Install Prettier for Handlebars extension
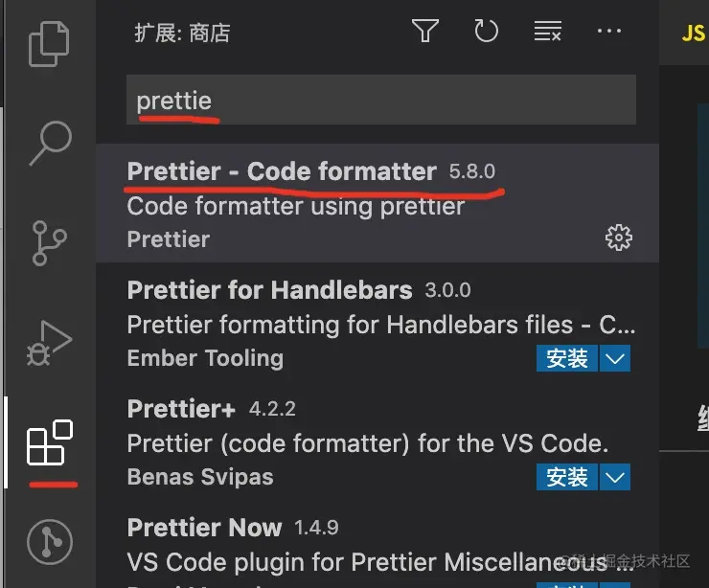This screenshot has height=588, width=709. (x=567, y=358)
